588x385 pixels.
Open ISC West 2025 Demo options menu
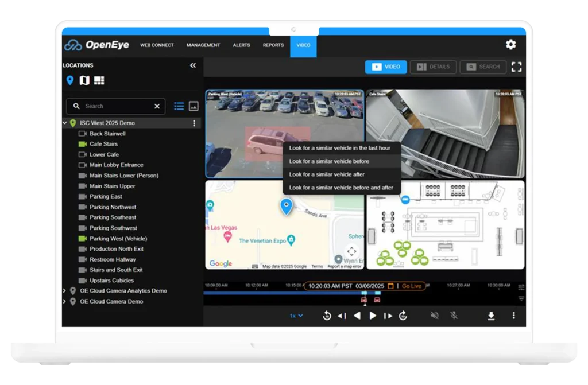194,123
